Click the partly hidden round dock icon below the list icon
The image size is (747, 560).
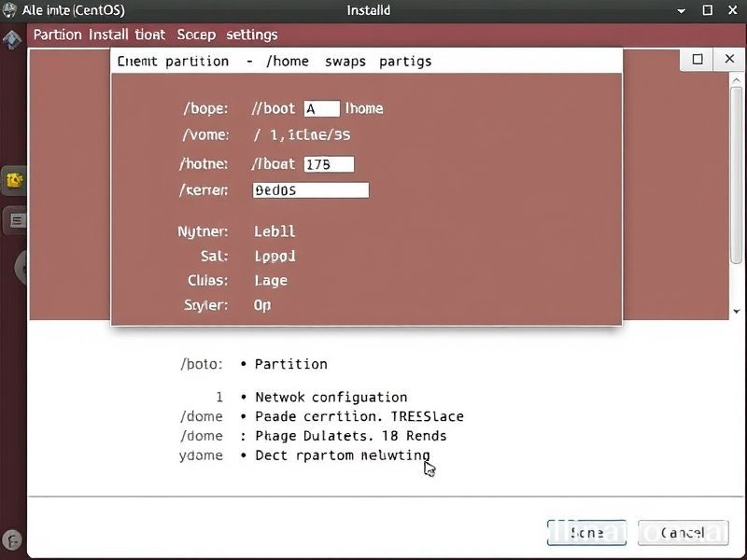pyautogui.click(x=21, y=268)
